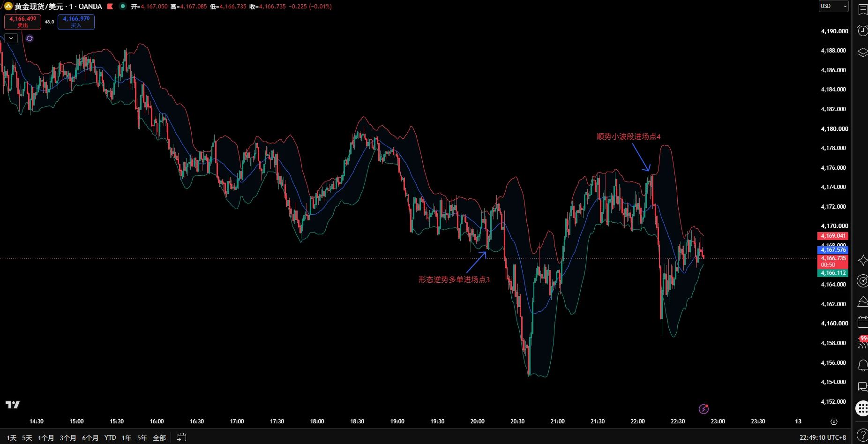Collapse the indicator legend chevron
This screenshot has width=868, height=444.
11,38
